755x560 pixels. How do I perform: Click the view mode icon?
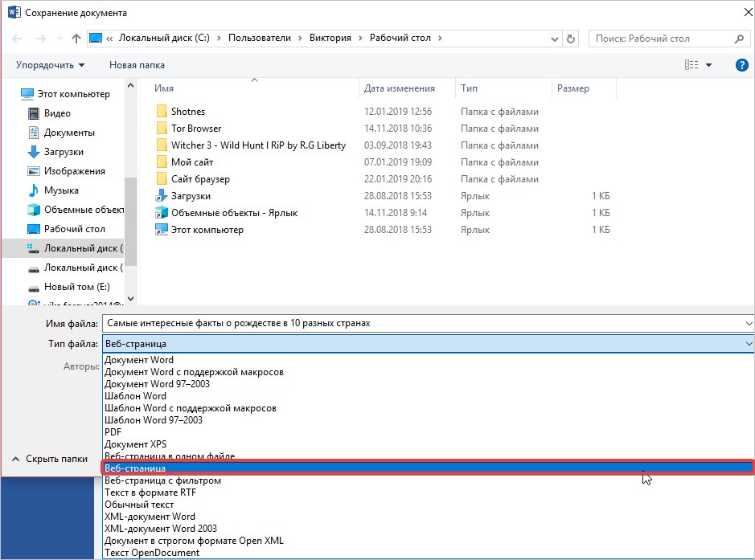(691, 65)
